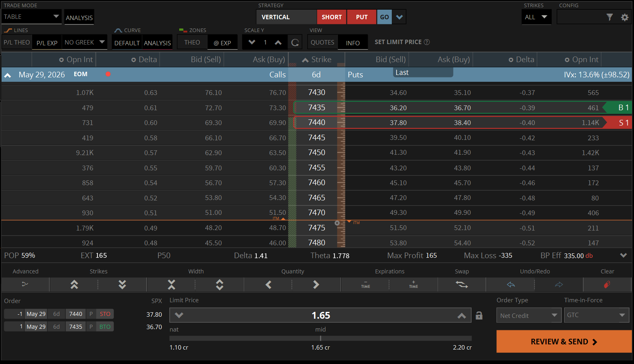Increase Scale Y with up chevron
The image size is (634, 364).
click(x=278, y=42)
